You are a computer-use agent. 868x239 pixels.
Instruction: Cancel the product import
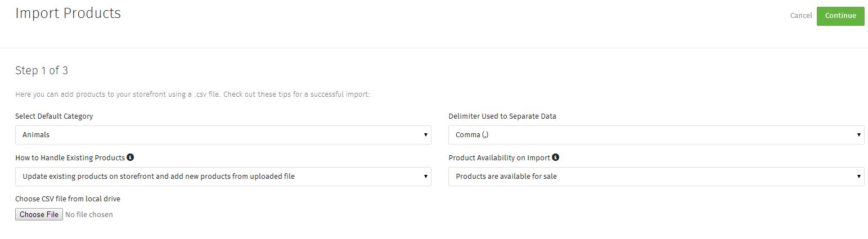pos(800,16)
